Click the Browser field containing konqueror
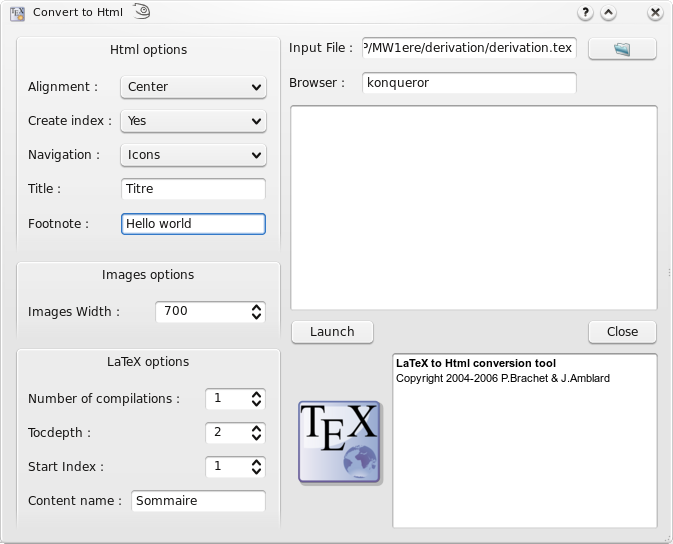The width and height of the screenshot is (673, 544). (469, 83)
